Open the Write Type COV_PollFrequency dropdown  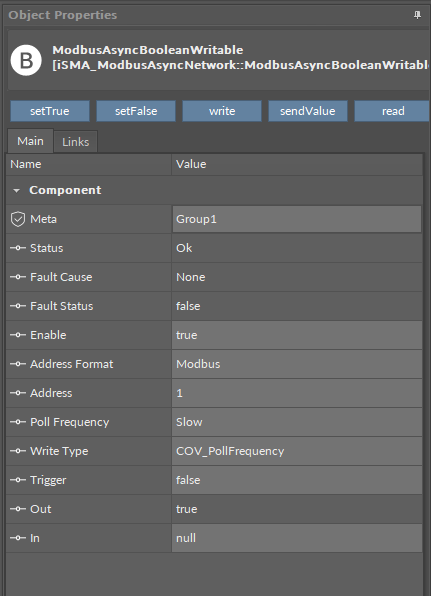click(297, 451)
